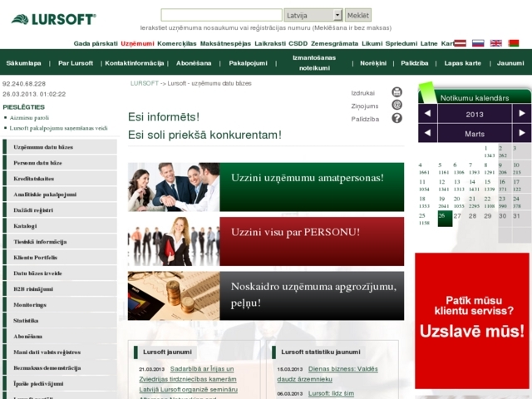
Task: Click the print icon next to Izdrukai
Action: 397,92
